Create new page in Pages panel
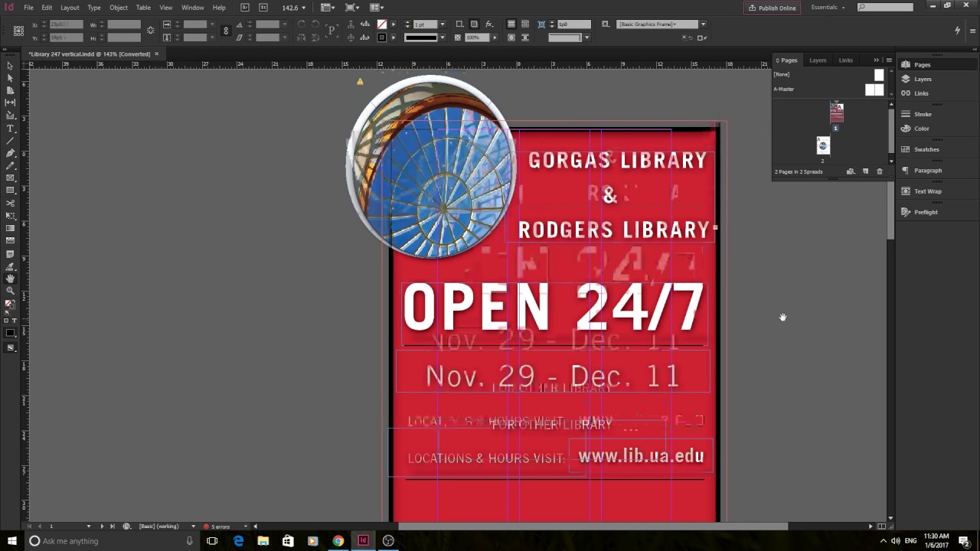 coord(865,171)
